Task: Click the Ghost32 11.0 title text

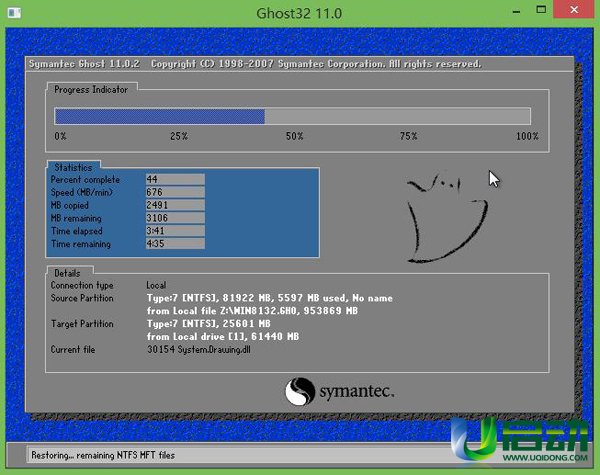Action: (299, 14)
